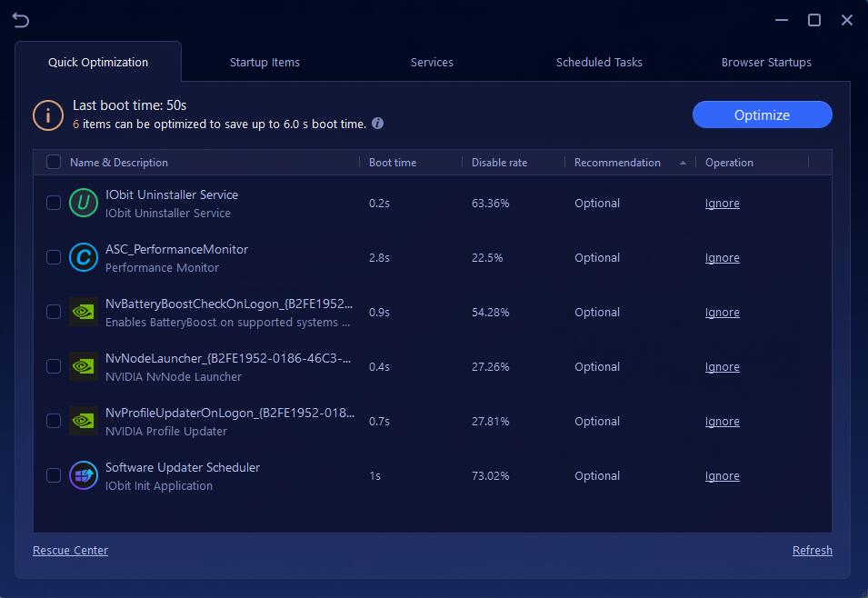Ignore the NvNodeLauncher item
868x598 pixels.
(x=722, y=366)
